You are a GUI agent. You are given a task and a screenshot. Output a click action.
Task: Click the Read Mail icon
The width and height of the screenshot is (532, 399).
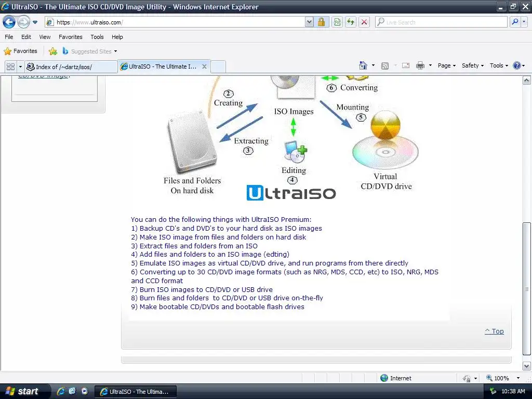click(406, 65)
